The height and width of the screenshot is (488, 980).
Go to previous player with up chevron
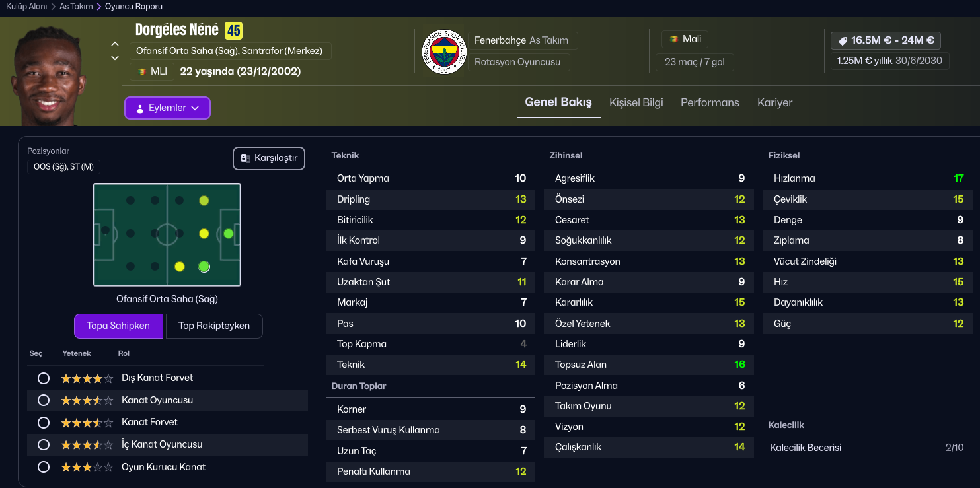click(115, 44)
